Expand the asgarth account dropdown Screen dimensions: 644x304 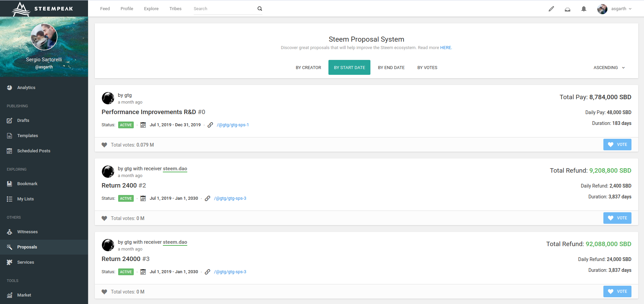[622, 9]
